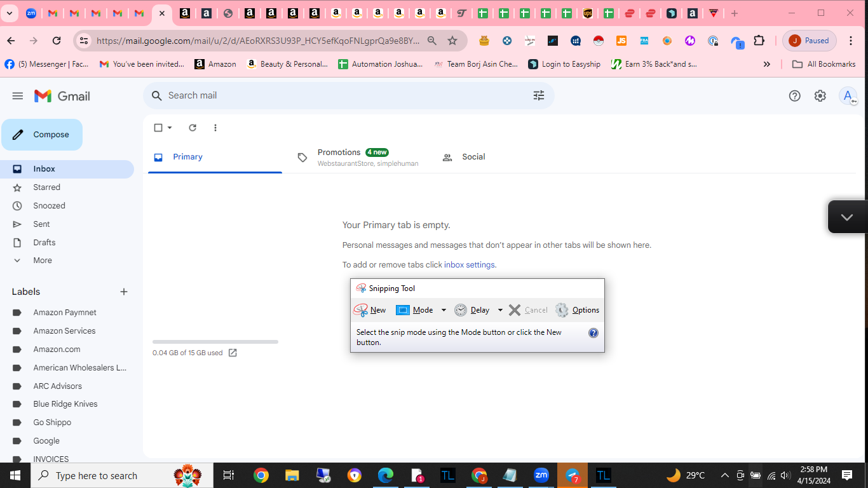Screen dimensions: 868x488
Task: Bookmark this page with star icon
Action: coord(452,41)
